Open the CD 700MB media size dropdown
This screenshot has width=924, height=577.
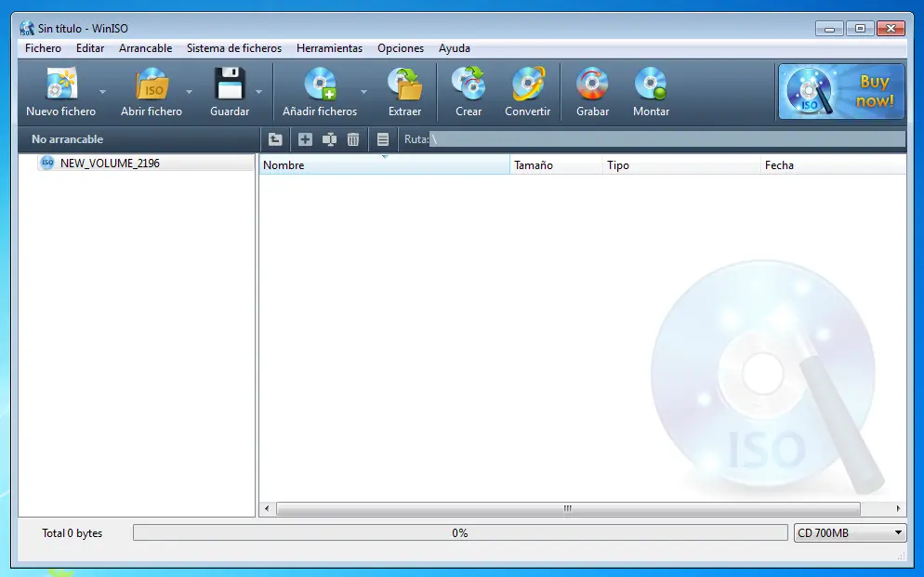(850, 532)
